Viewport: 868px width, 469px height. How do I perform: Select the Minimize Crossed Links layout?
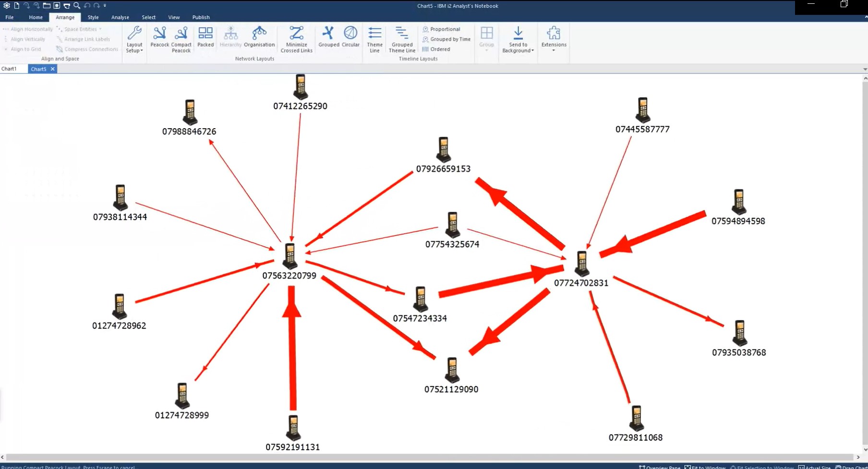(296, 38)
